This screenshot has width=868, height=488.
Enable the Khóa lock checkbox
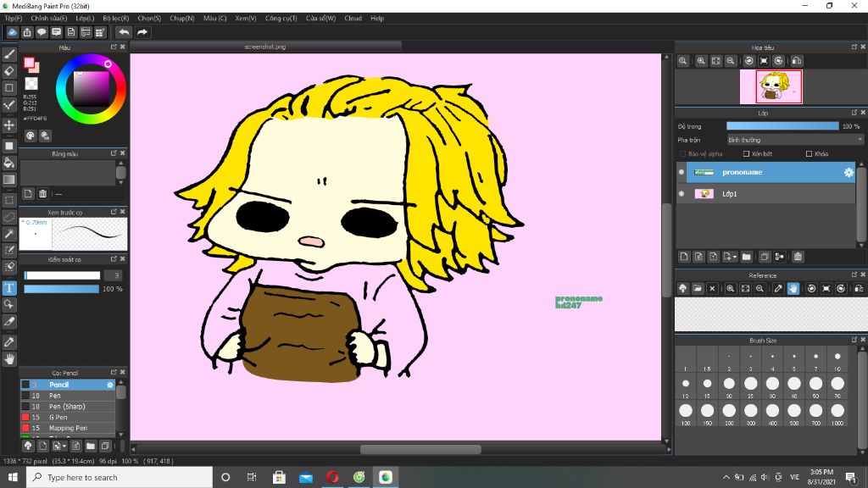809,154
